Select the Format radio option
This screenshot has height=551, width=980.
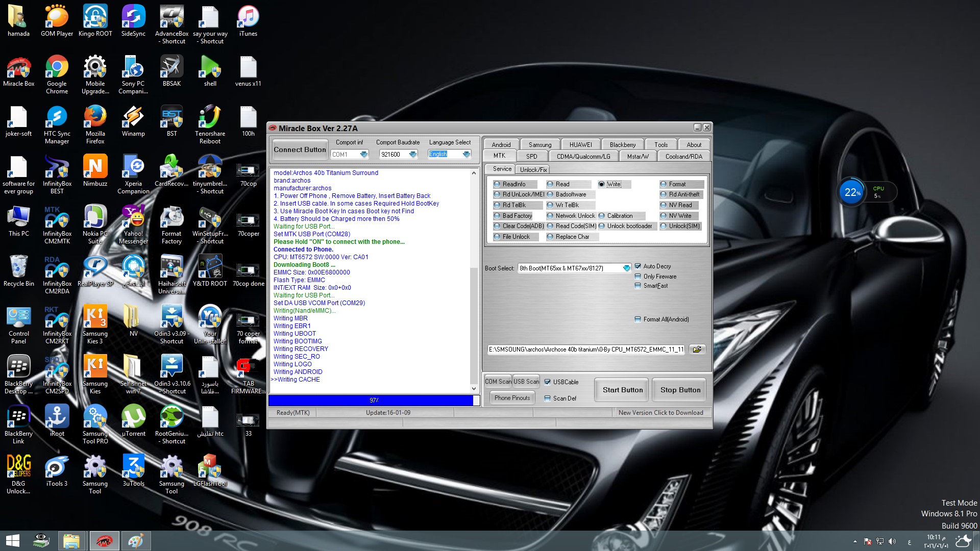click(681, 184)
